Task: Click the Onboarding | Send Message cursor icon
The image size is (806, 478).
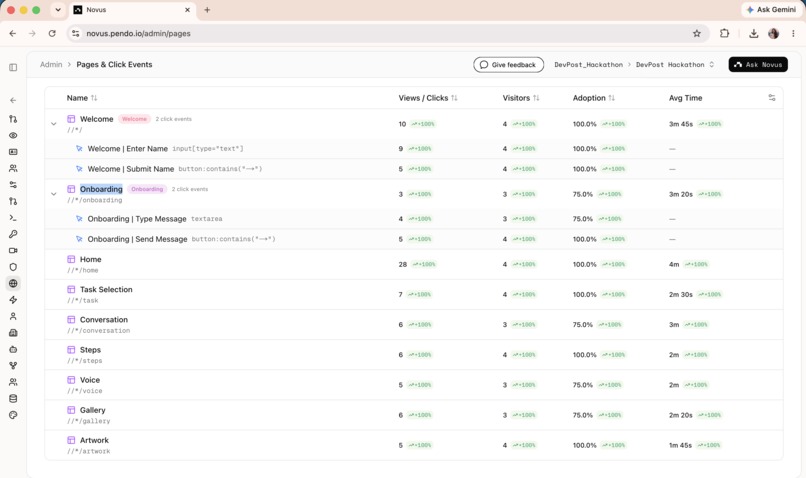Action: [79, 239]
